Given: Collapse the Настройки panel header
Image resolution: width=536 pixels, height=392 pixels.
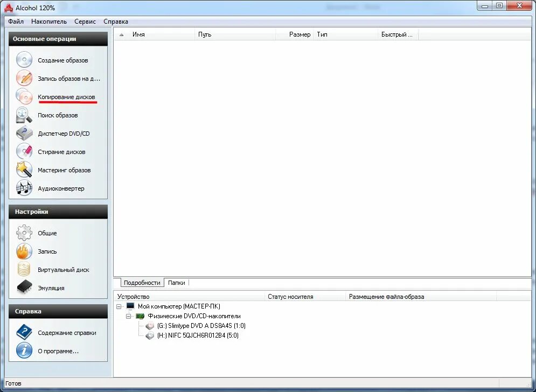Looking at the screenshot, I should [58, 212].
